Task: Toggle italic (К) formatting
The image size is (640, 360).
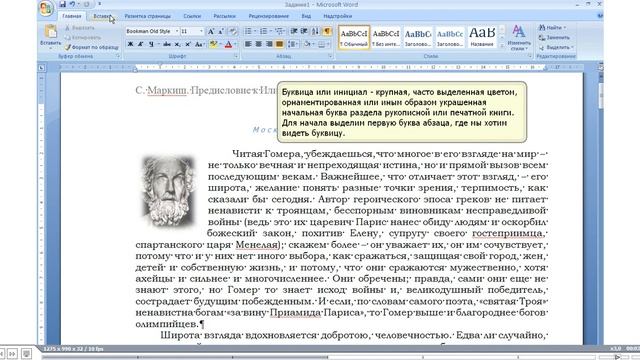Action: click(x=140, y=44)
